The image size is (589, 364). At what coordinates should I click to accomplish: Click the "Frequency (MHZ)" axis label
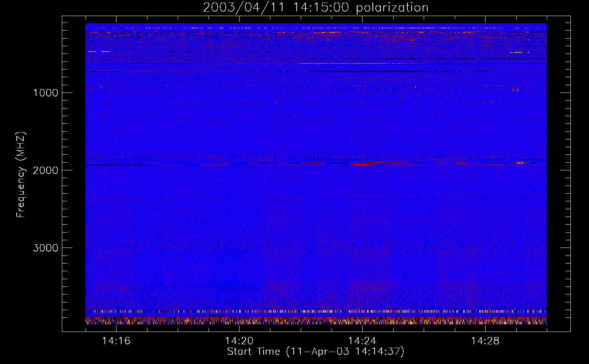coord(21,175)
